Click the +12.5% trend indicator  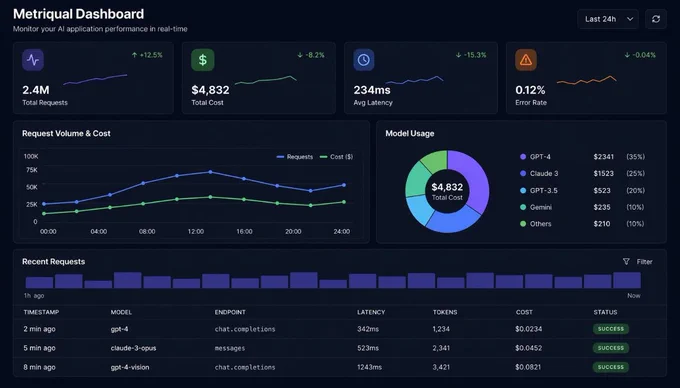[x=147, y=55]
